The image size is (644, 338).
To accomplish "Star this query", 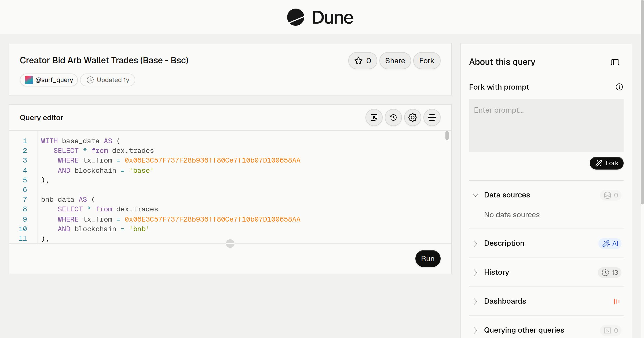I will (x=363, y=61).
